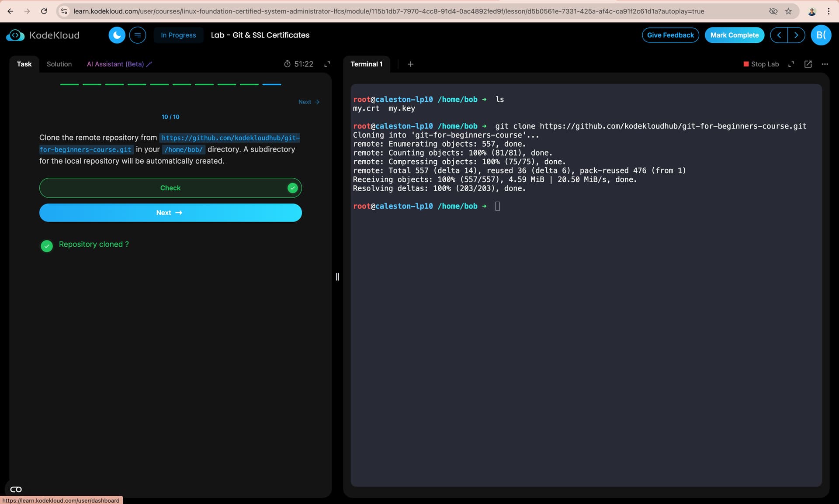
Task: Click the KodeKloud logo icon
Action: click(15, 35)
